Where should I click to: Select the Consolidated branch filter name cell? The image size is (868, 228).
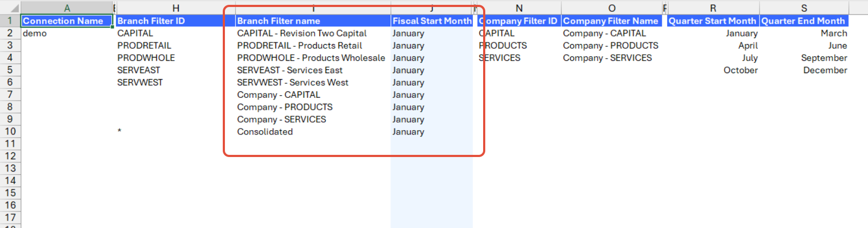[x=313, y=132]
